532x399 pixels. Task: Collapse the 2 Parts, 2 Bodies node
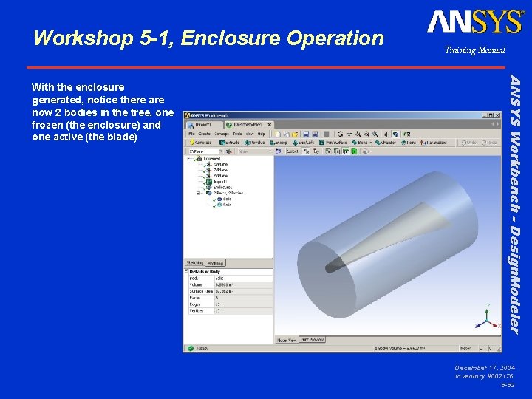tap(198, 193)
